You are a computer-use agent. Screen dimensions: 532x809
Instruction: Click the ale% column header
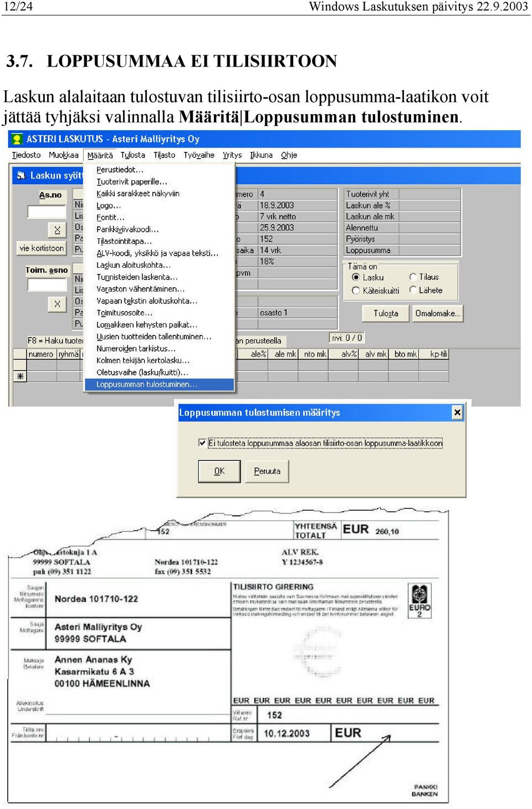[258, 354]
